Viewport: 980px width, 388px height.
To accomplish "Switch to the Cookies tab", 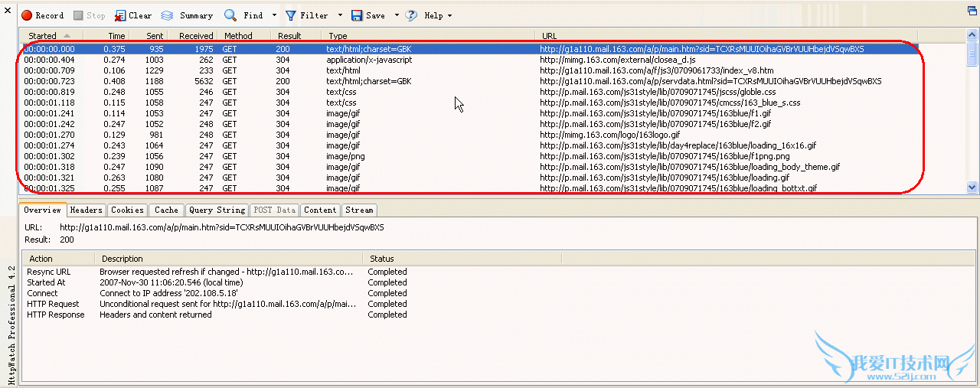I will [x=126, y=210].
